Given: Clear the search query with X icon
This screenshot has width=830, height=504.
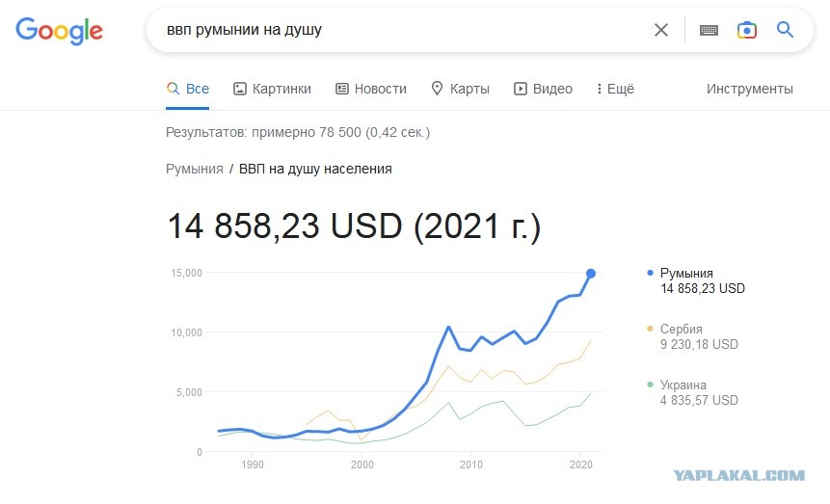Looking at the screenshot, I should coord(661,30).
